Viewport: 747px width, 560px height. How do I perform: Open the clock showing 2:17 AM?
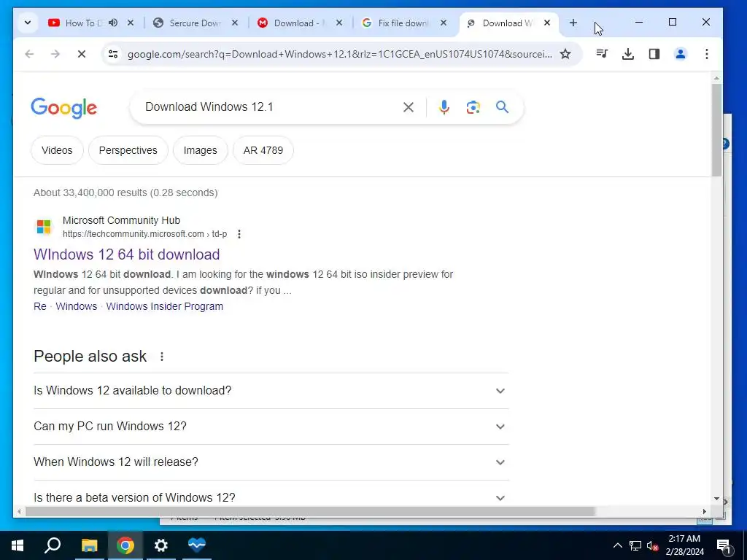pyautogui.click(x=684, y=545)
